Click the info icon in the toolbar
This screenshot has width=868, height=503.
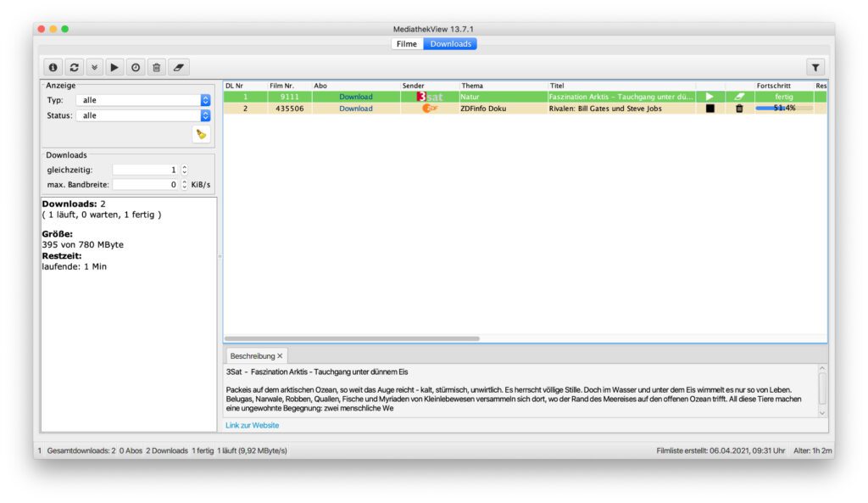(53, 67)
